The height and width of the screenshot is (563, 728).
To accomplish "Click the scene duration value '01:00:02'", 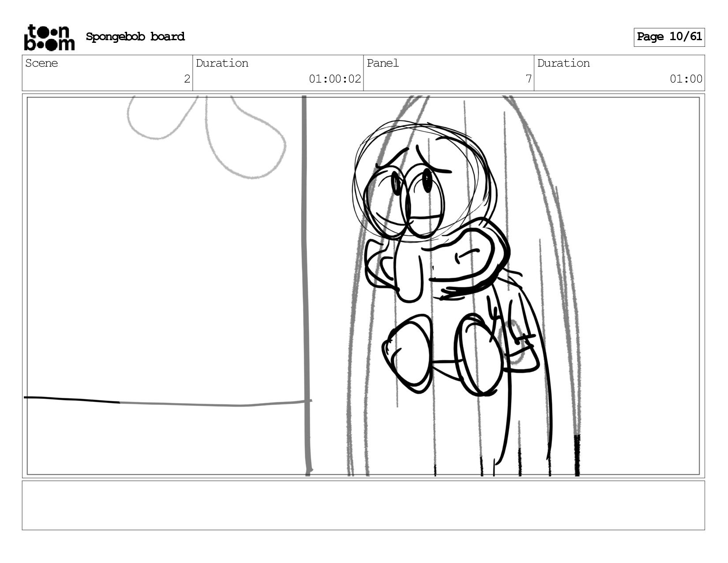I will pos(335,79).
